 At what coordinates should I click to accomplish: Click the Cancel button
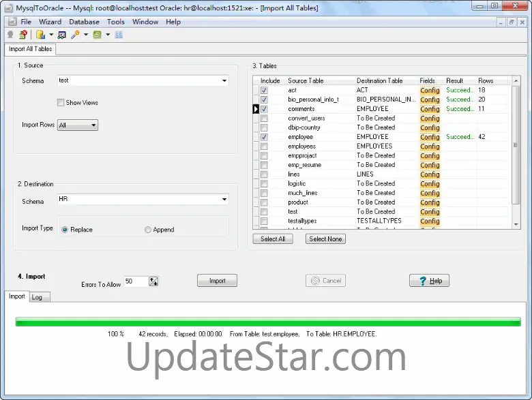pyautogui.click(x=325, y=280)
